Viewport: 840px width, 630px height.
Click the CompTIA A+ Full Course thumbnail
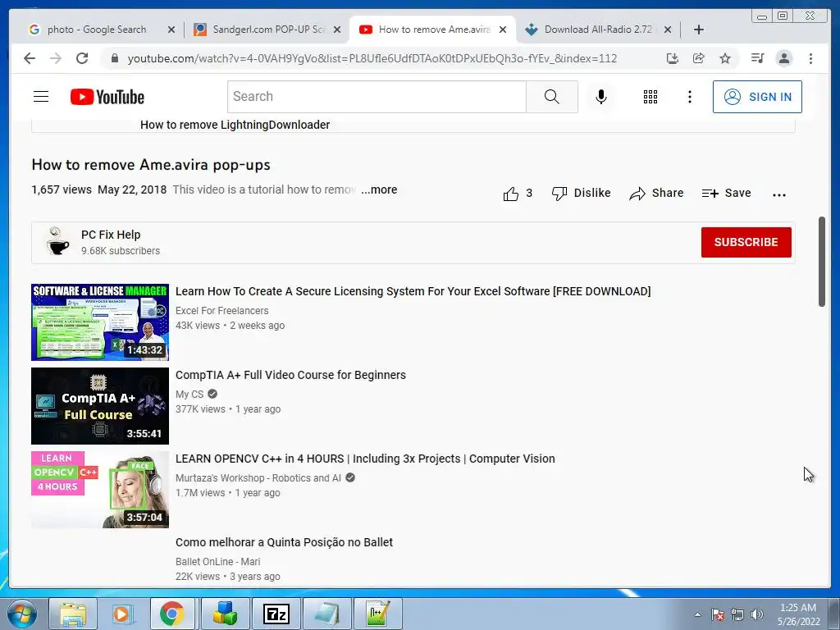(100, 405)
